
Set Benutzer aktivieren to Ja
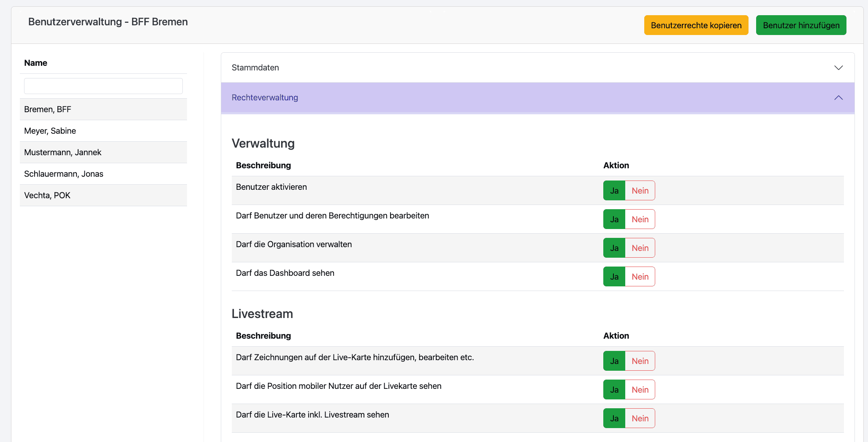click(614, 191)
